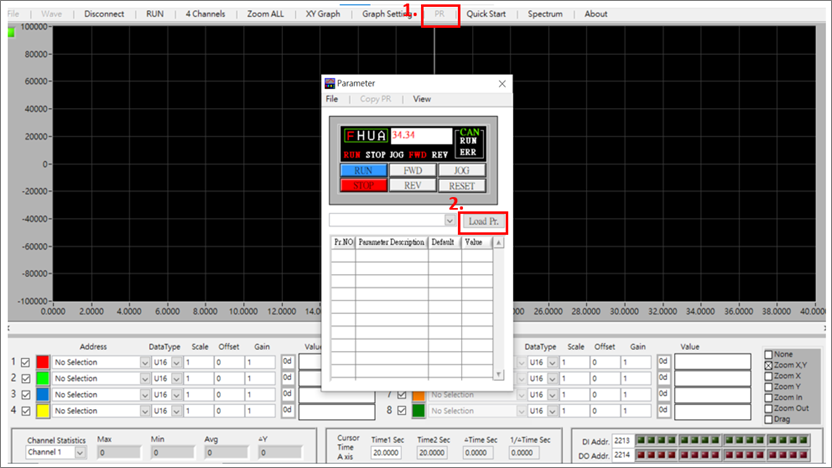Click the red STOP button
The height and width of the screenshot is (468, 832).
point(363,186)
